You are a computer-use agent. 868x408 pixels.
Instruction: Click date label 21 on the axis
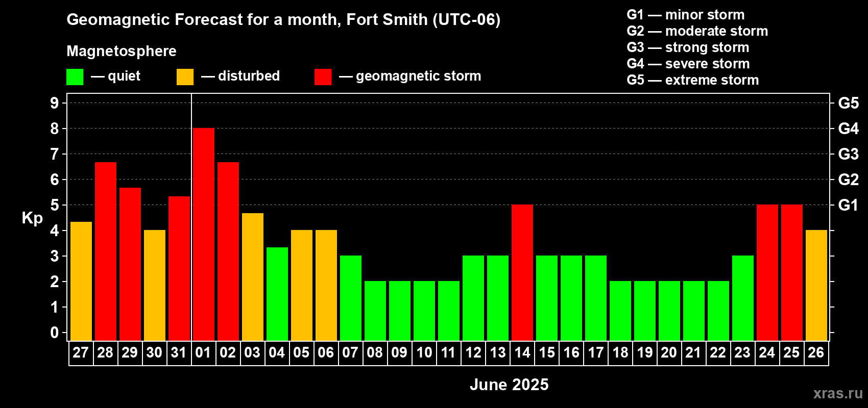[x=693, y=353]
